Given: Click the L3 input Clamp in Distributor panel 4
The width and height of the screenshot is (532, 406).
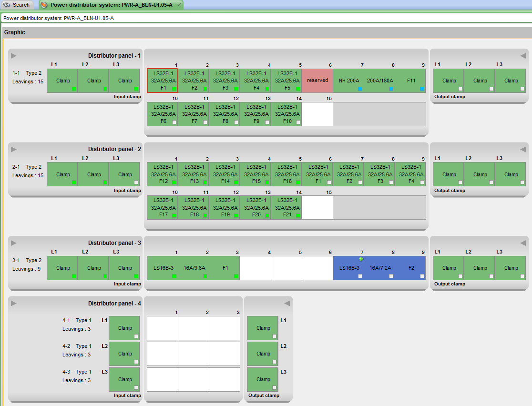Looking at the screenshot, I should pyautogui.click(x=124, y=379).
